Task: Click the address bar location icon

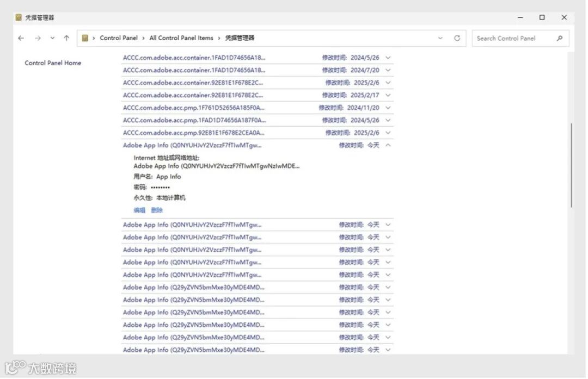Action: coord(85,38)
